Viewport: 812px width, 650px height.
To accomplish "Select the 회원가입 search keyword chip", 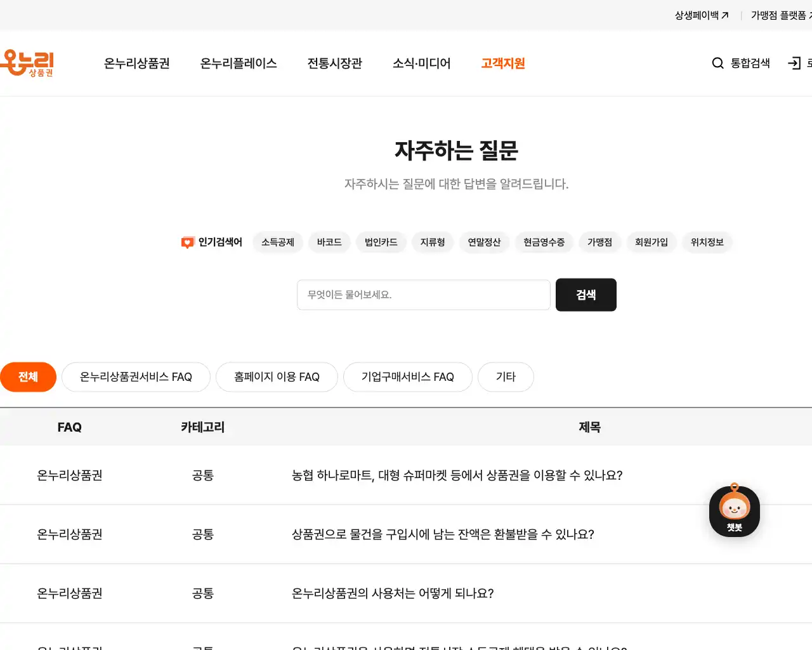I will click(652, 242).
